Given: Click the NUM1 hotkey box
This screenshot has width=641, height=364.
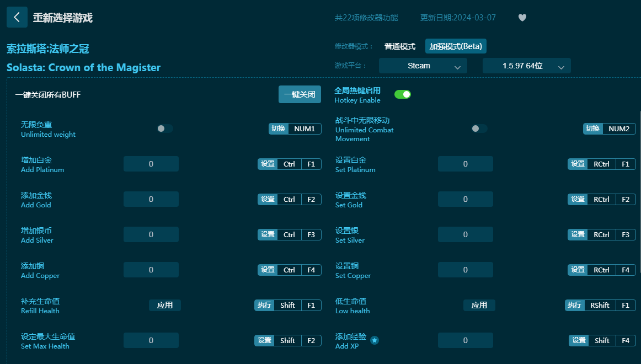Looking at the screenshot, I should click(x=305, y=129).
